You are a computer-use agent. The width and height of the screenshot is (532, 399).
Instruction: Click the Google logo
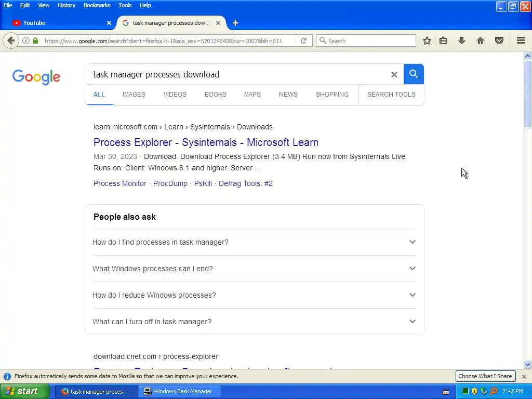coord(36,77)
